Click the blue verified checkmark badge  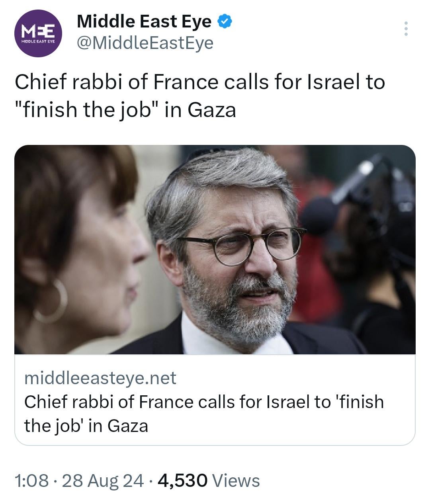pos(225,21)
